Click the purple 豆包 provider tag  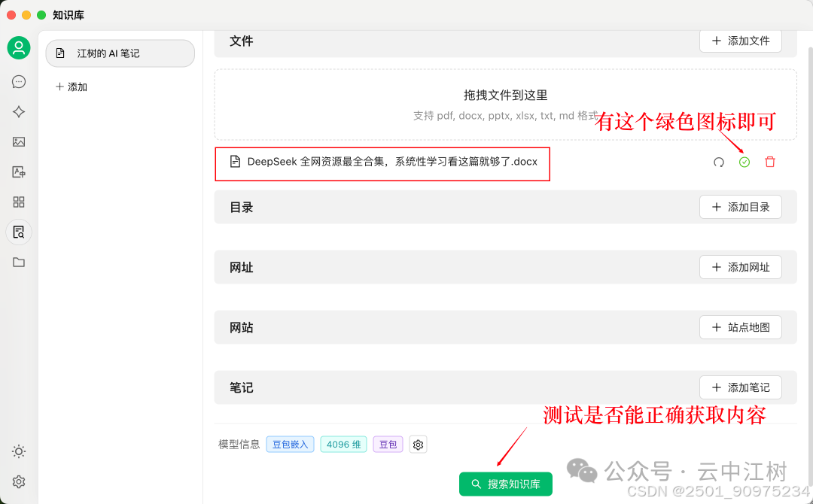(388, 445)
